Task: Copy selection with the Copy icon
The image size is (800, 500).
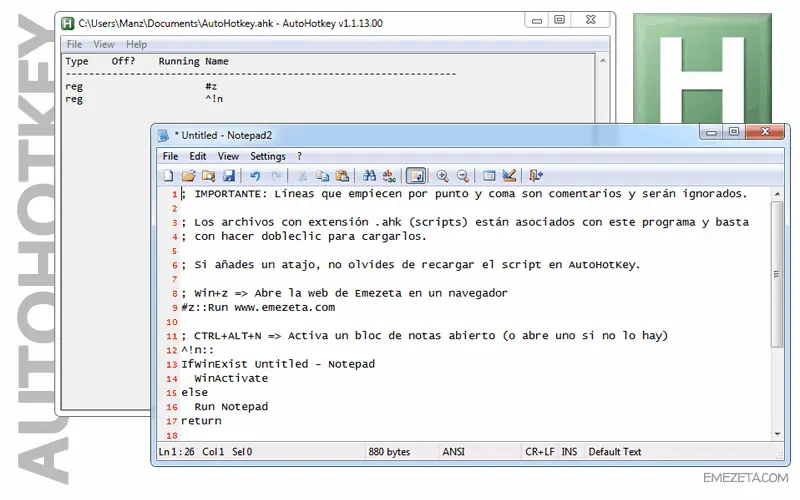Action: (322, 176)
